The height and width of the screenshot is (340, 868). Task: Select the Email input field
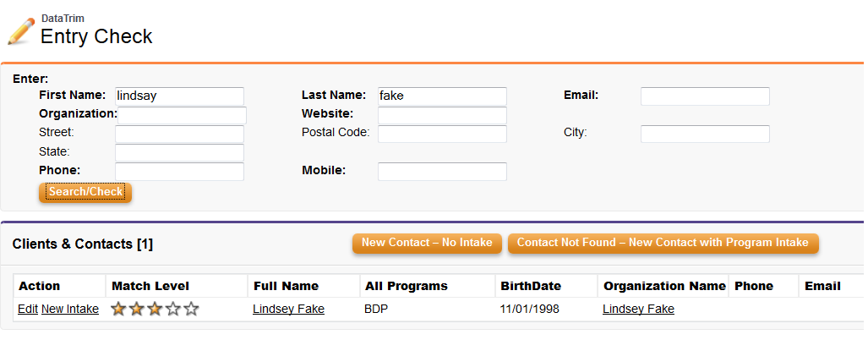pyautogui.click(x=705, y=96)
